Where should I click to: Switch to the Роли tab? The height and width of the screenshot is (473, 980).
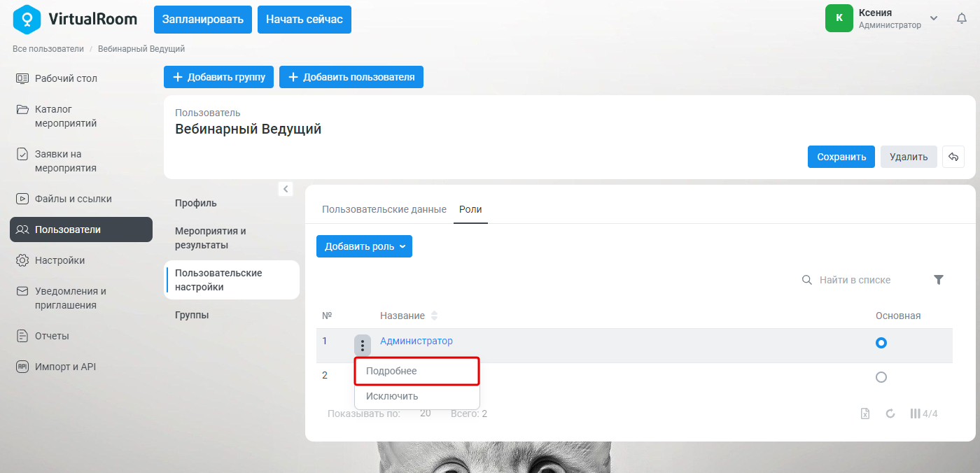click(x=470, y=209)
